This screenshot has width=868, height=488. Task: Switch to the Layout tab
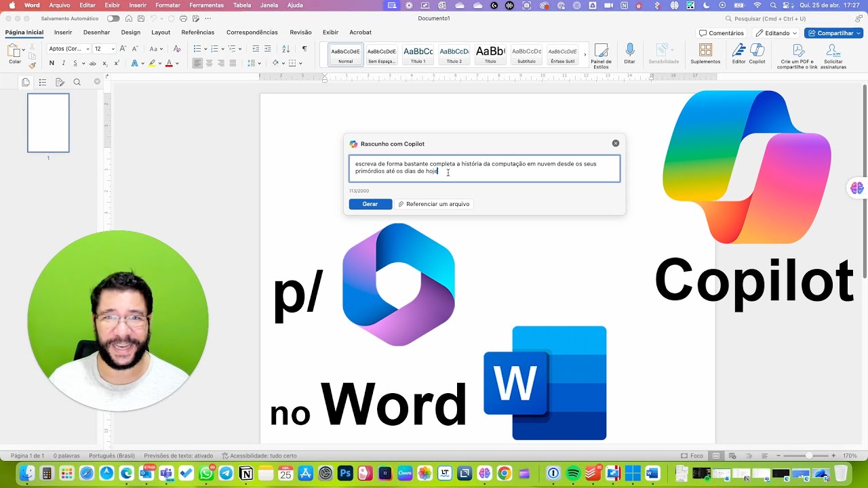pyautogui.click(x=161, y=32)
